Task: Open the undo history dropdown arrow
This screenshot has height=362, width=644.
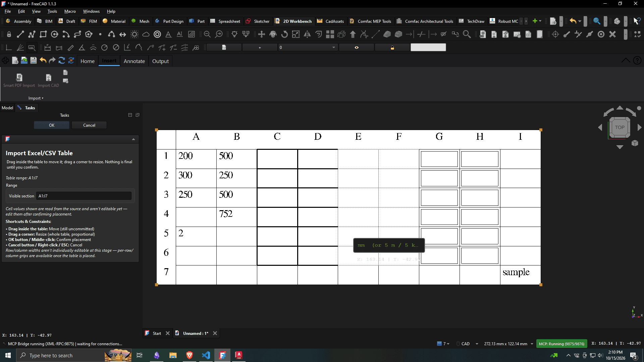Action: click(580, 21)
